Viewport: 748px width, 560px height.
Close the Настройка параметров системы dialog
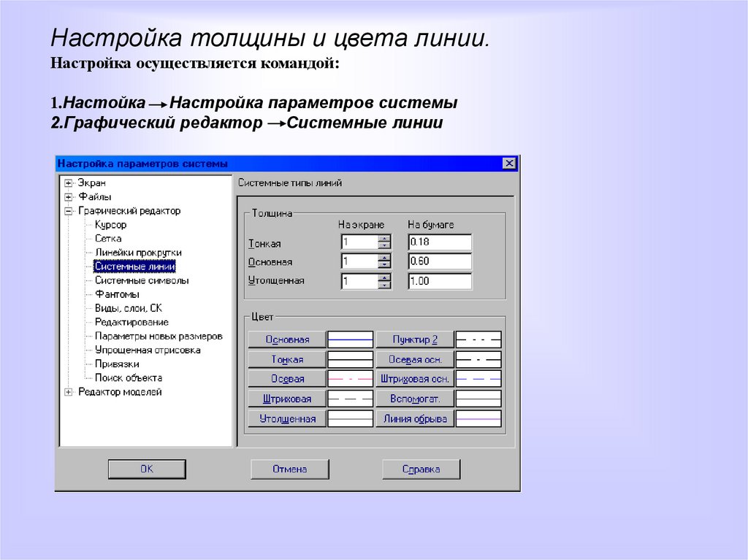point(509,163)
